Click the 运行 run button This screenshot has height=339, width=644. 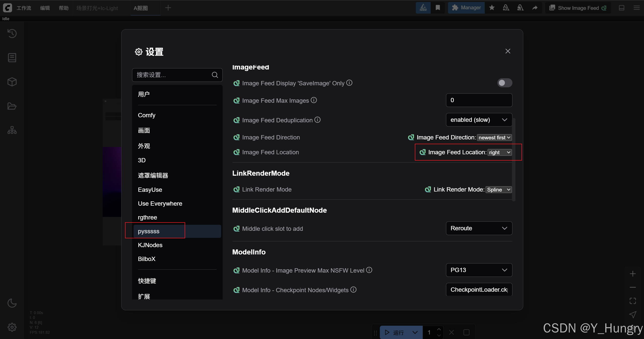[395, 332]
